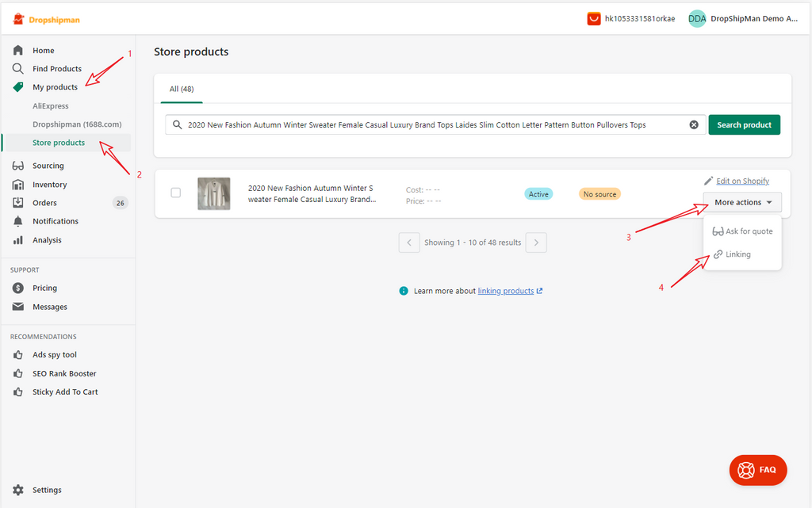Image resolution: width=812 pixels, height=508 pixels.
Task: Click the Sticky Add To Cart thumbs-up icon
Action: coord(18,392)
